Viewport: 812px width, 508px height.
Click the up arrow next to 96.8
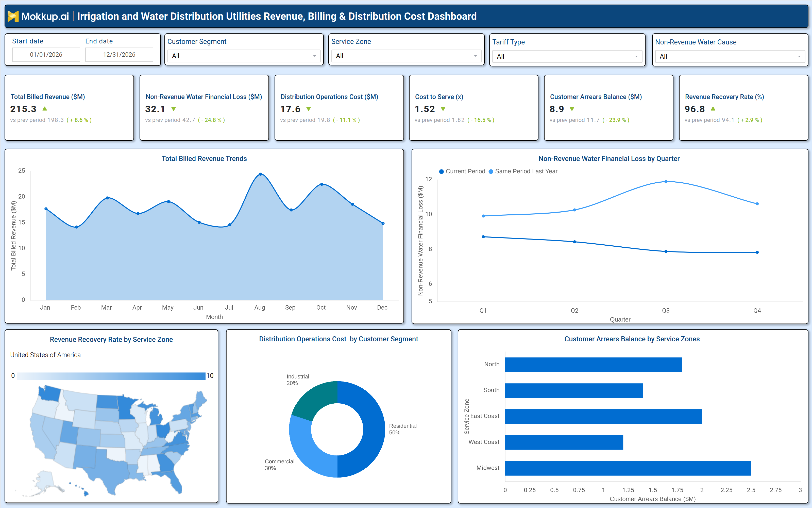click(x=713, y=109)
